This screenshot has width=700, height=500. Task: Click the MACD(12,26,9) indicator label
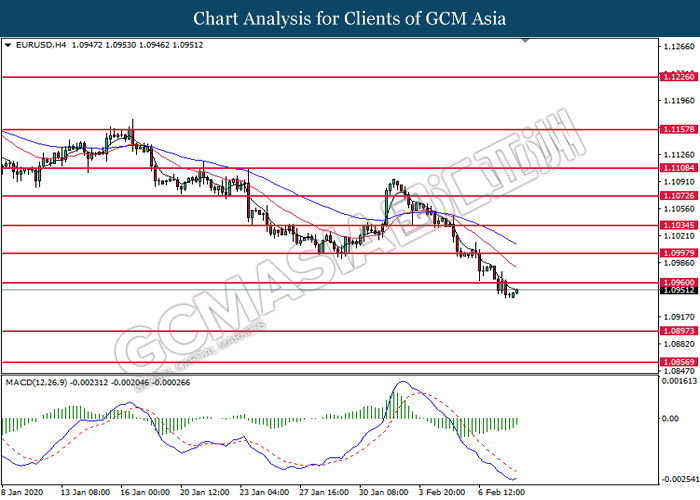36,383
